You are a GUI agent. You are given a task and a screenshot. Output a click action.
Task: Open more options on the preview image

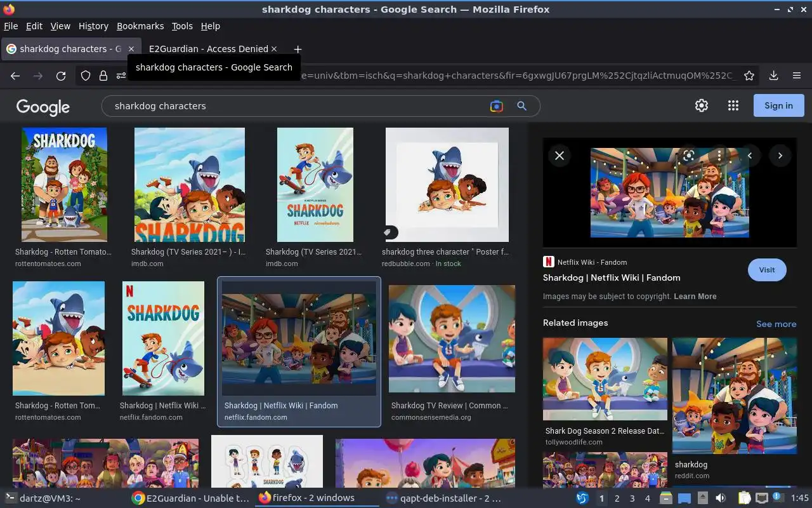click(x=719, y=156)
